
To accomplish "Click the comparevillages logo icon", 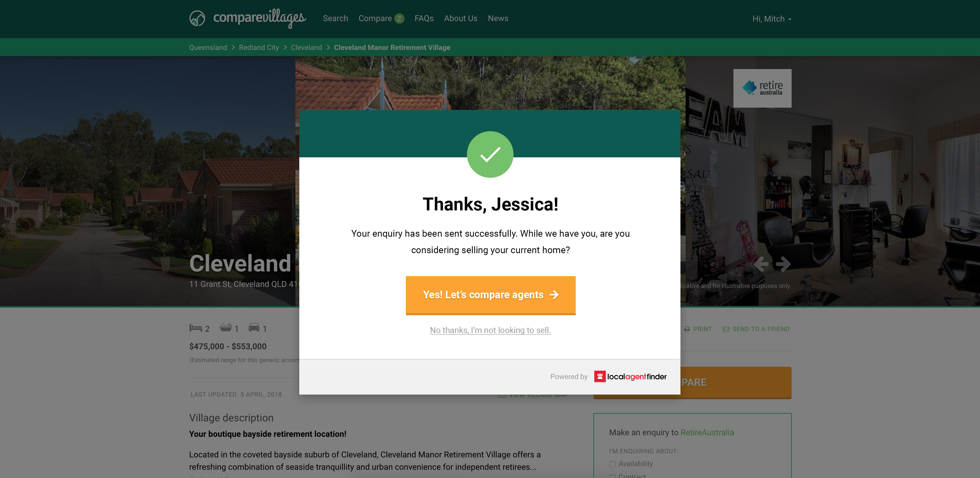I will [197, 18].
